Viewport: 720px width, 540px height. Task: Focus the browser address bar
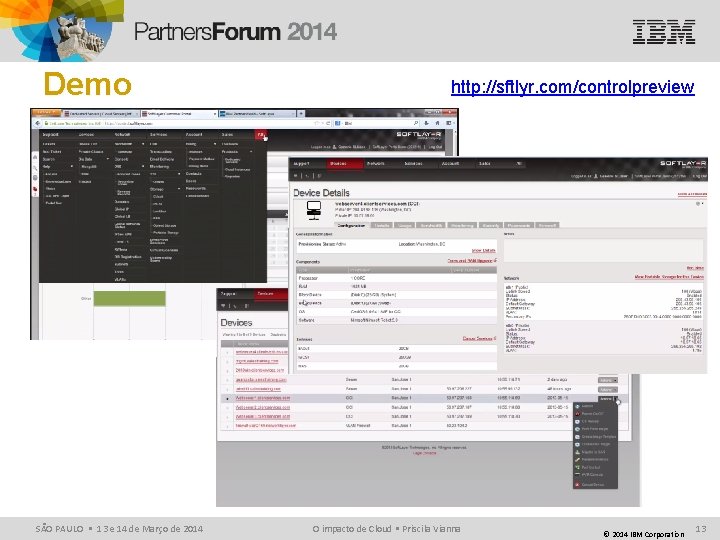click(x=179, y=123)
